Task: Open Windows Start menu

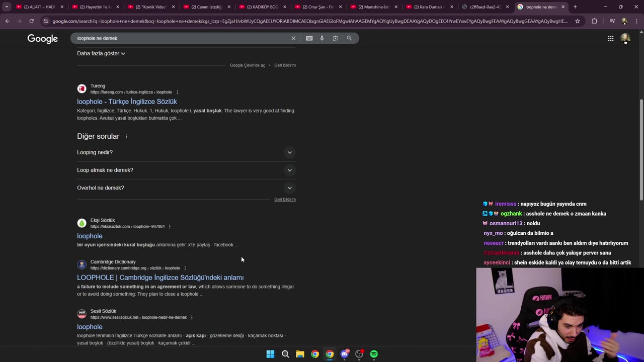Action: [x=270, y=354]
